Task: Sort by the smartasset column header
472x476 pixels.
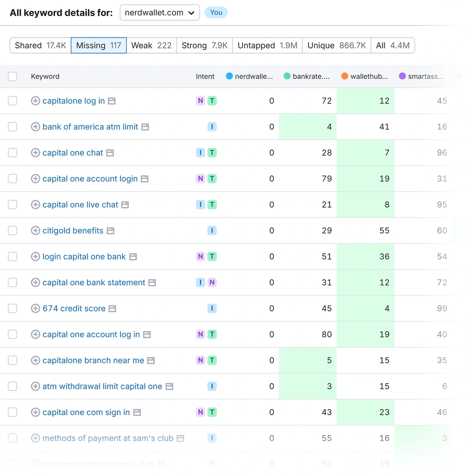Action: click(x=421, y=76)
